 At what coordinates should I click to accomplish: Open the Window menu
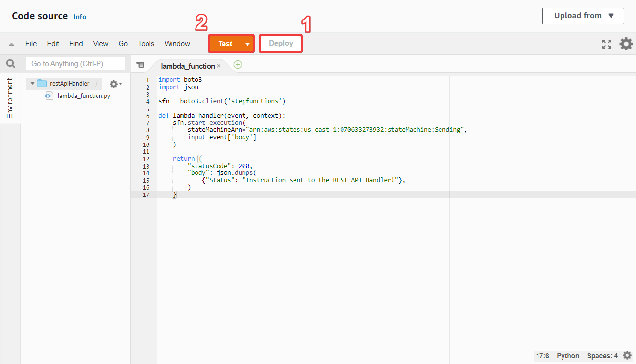[177, 44]
